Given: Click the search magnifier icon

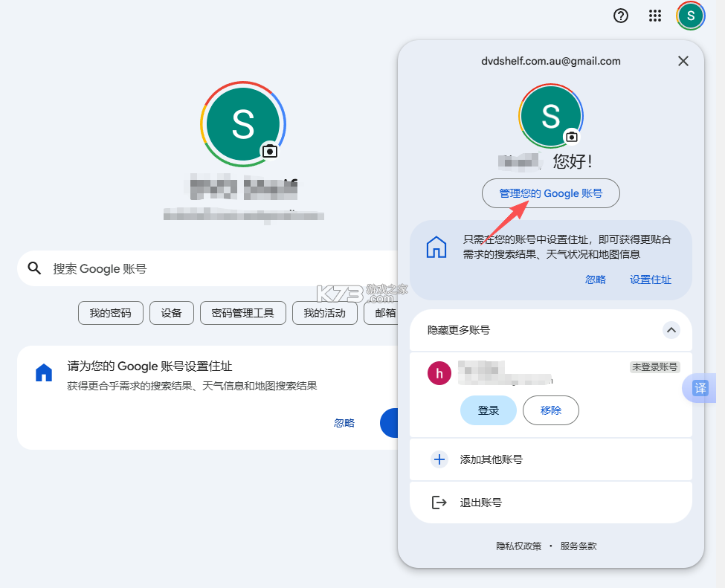Looking at the screenshot, I should [x=34, y=268].
